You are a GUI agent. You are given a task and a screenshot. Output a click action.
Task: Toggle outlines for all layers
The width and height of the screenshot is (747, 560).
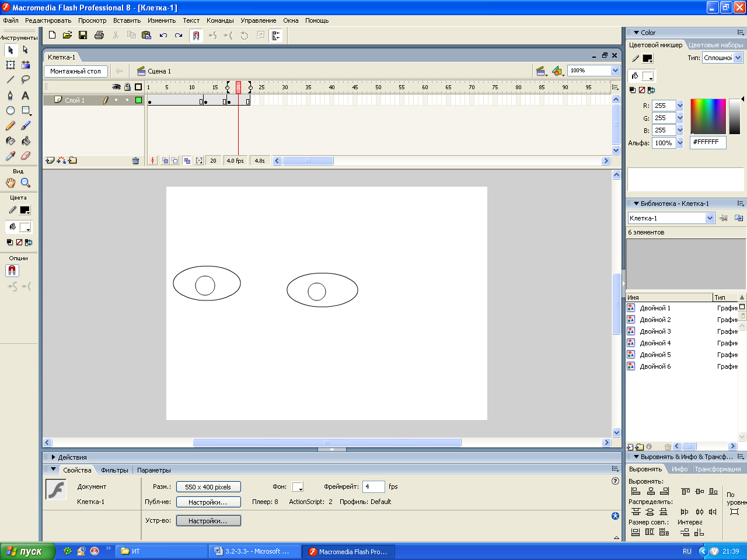(x=138, y=87)
